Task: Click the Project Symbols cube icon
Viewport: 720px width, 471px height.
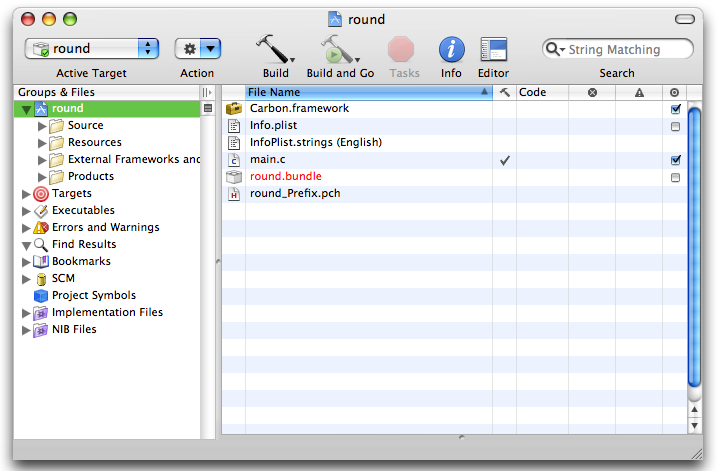Action: pyautogui.click(x=41, y=296)
